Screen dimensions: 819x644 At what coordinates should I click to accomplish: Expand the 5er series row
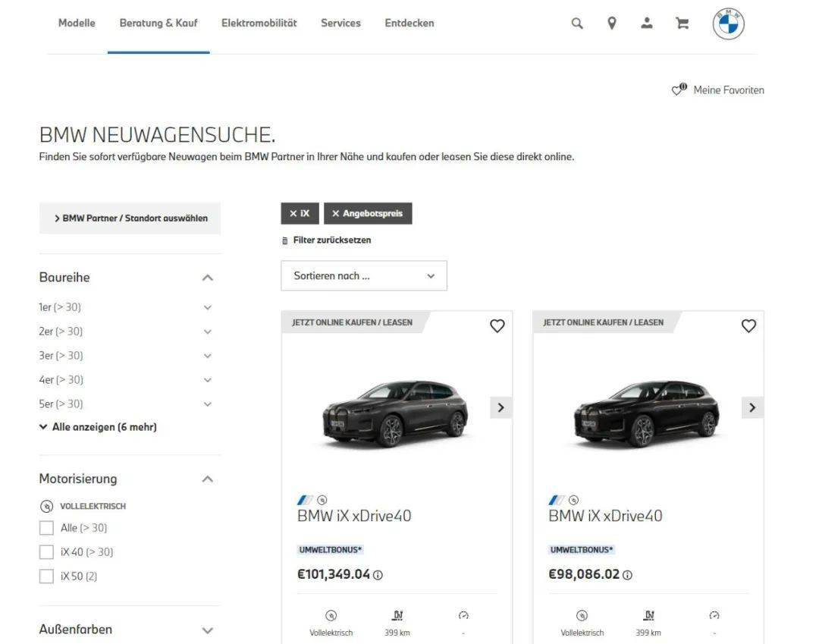(207, 404)
